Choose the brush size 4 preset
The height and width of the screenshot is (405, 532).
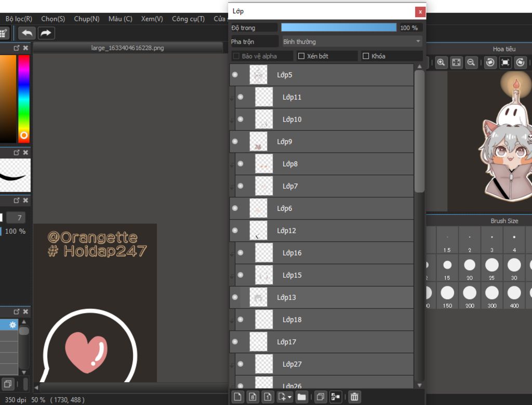click(514, 240)
